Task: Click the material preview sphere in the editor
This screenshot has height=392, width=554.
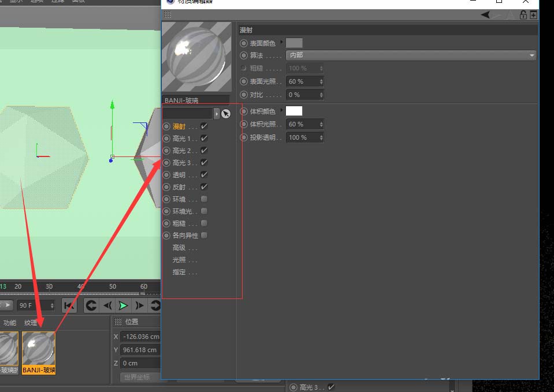Action: pyautogui.click(x=197, y=56)
